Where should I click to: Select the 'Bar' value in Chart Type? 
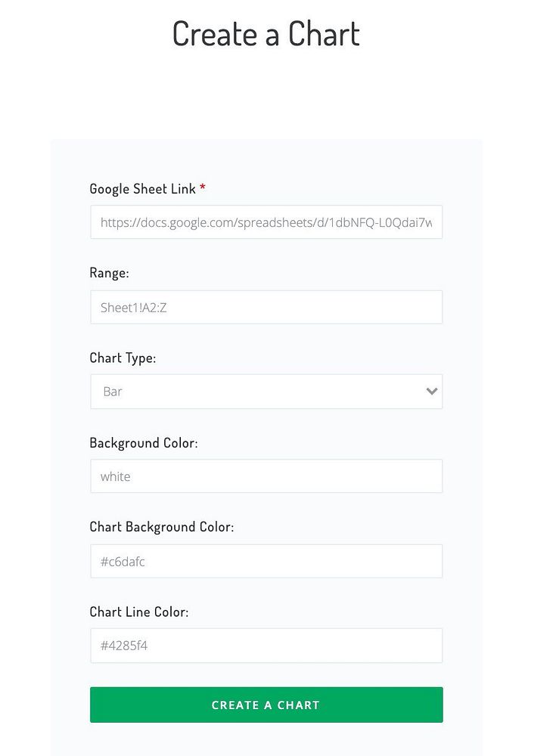(113, 392)
